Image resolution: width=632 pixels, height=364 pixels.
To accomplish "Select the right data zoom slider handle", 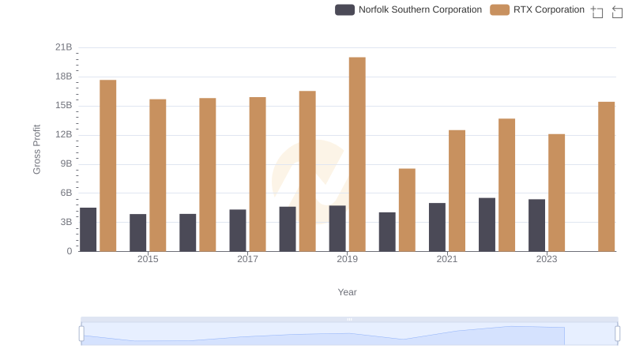I will coord(618,333).
